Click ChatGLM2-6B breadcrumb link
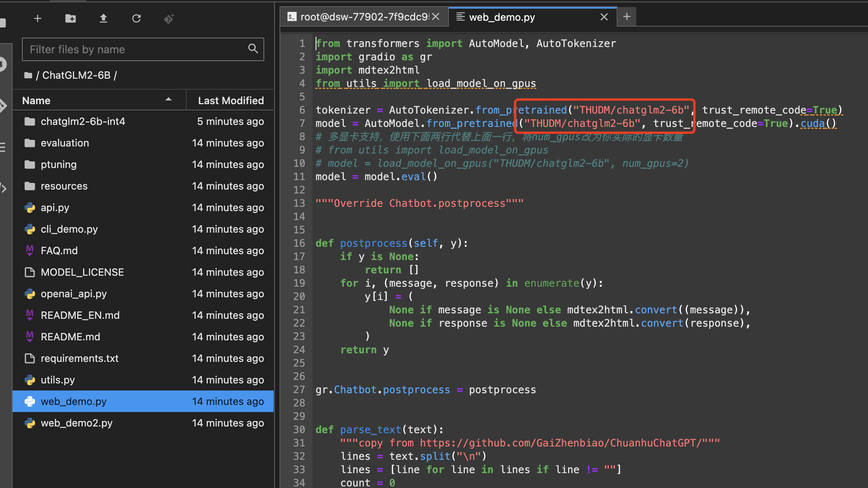This screenshot has height=488, width=868. pos(76,75)
